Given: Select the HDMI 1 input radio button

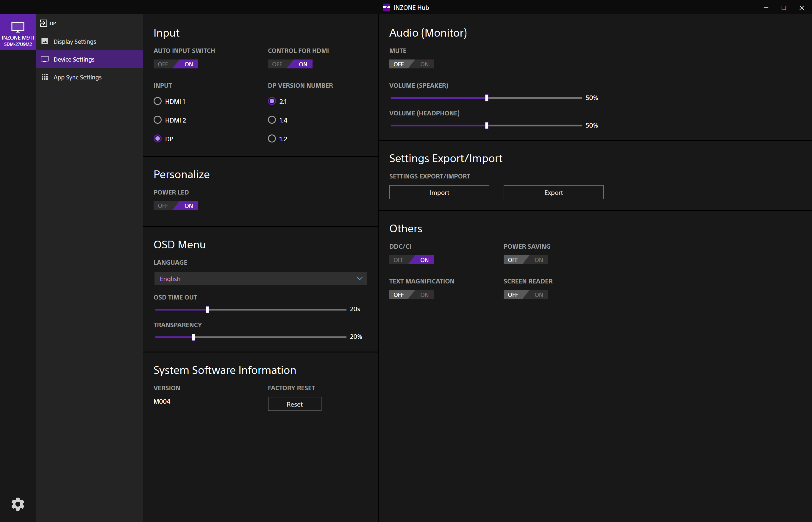Looking at the screenshot, I should tap(157, 101).
